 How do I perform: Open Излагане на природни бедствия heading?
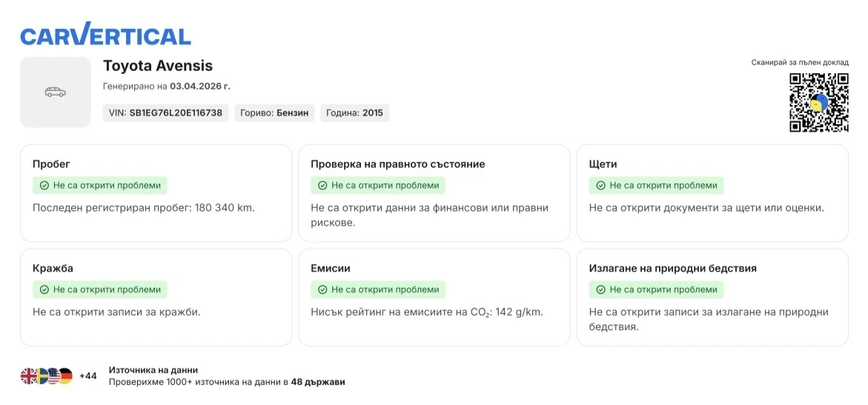[672, 268]
